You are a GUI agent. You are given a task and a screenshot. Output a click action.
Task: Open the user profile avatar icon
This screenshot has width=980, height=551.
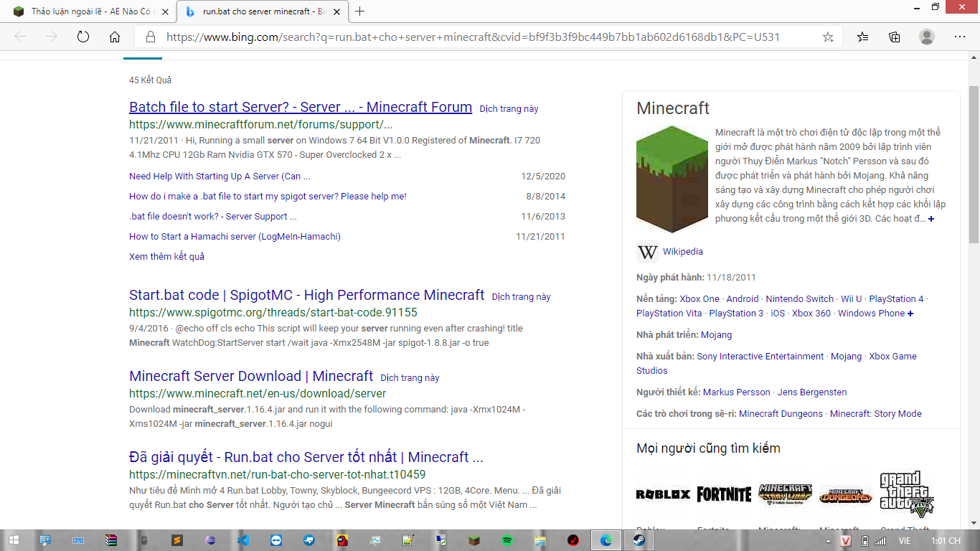[927, 37]
